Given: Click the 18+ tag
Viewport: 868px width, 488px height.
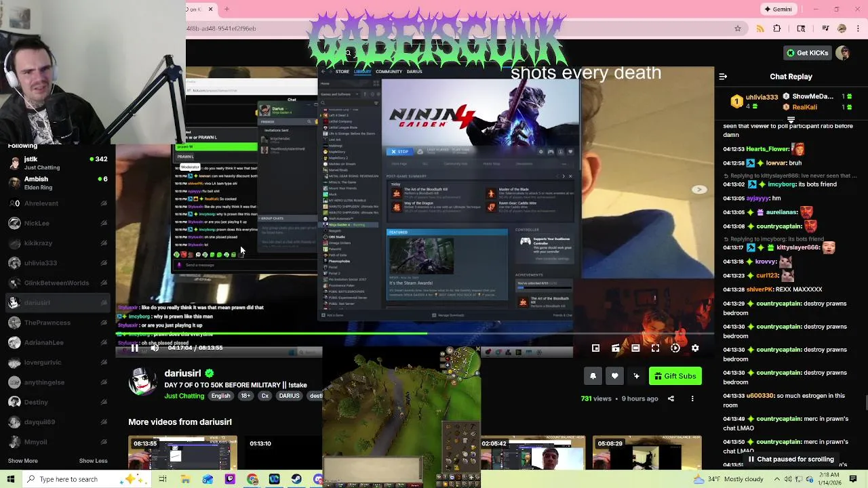Looking at the screenshot, I should [x=245, y=396].
